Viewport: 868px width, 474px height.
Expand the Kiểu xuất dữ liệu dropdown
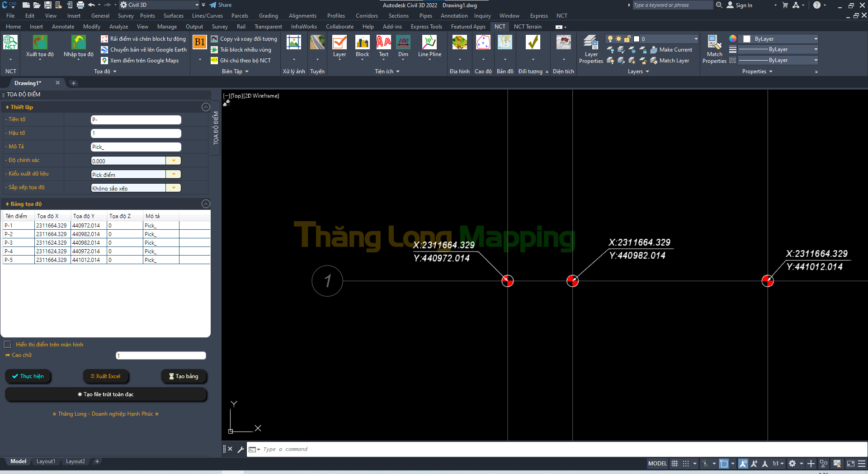[173, 175]
